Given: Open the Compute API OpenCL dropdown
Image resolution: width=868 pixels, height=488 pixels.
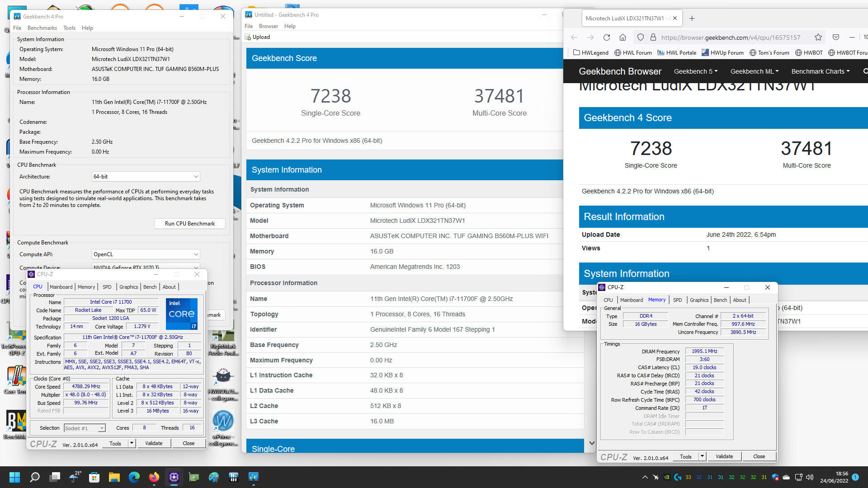Looking at the screenshot, I should [146, 254].
